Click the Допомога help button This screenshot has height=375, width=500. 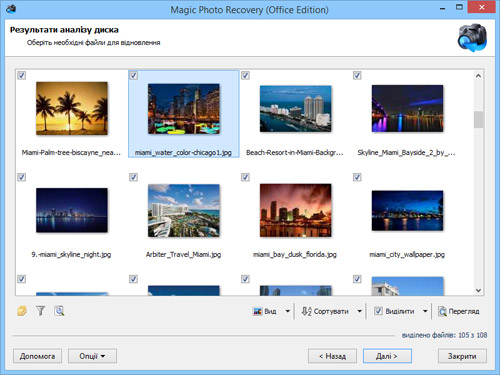point(37,356)
